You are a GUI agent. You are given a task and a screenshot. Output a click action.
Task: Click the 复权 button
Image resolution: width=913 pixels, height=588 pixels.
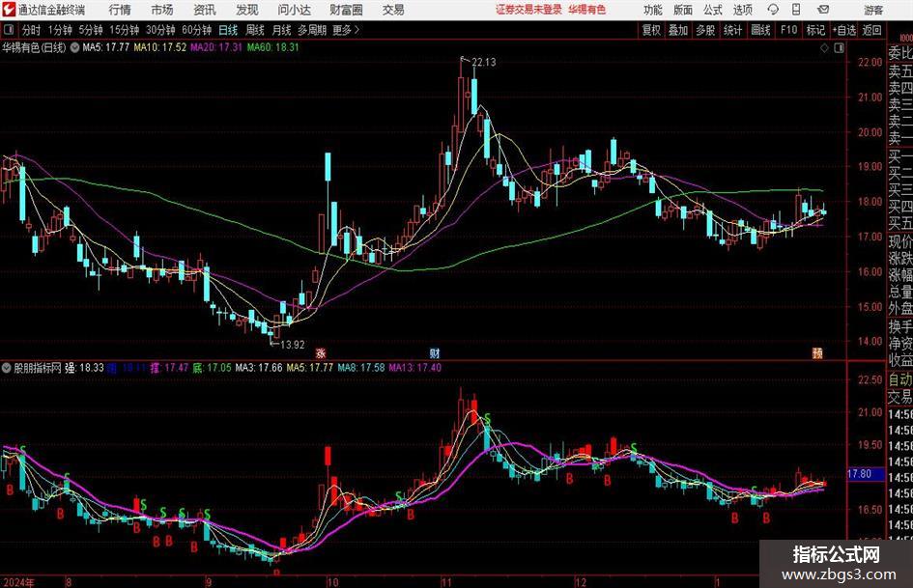[x=651, y=30]
